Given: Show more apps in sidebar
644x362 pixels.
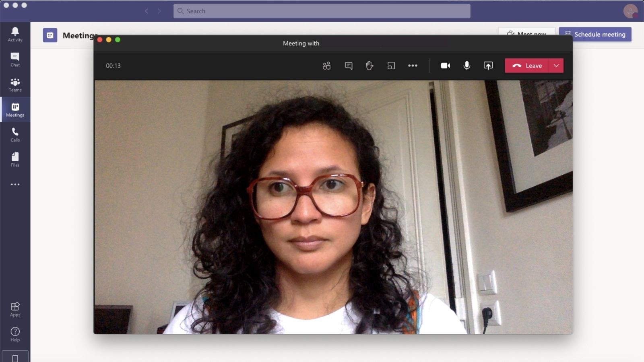Looking at the screenshot, I should pos(15,185).
